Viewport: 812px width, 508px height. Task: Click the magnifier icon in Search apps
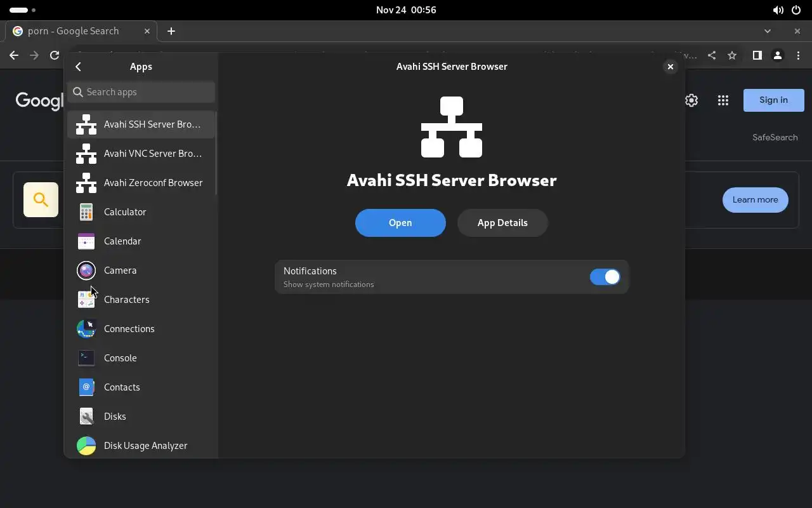click(x=78, y=92)
